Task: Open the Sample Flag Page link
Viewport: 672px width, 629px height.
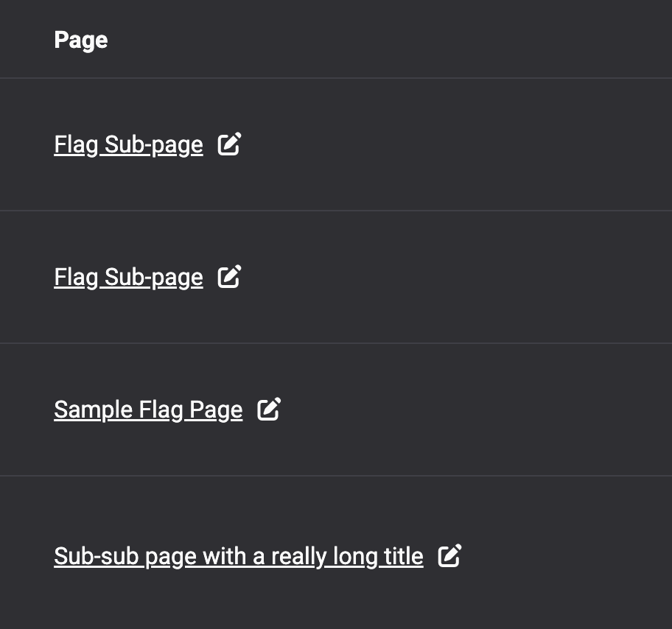Action: tap(148, 410)
